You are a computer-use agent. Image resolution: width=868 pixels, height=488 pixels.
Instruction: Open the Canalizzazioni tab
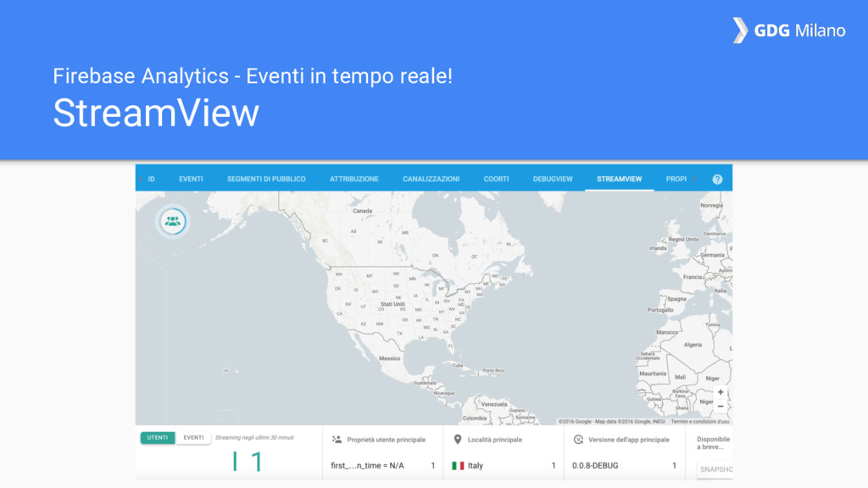(431, 179)
